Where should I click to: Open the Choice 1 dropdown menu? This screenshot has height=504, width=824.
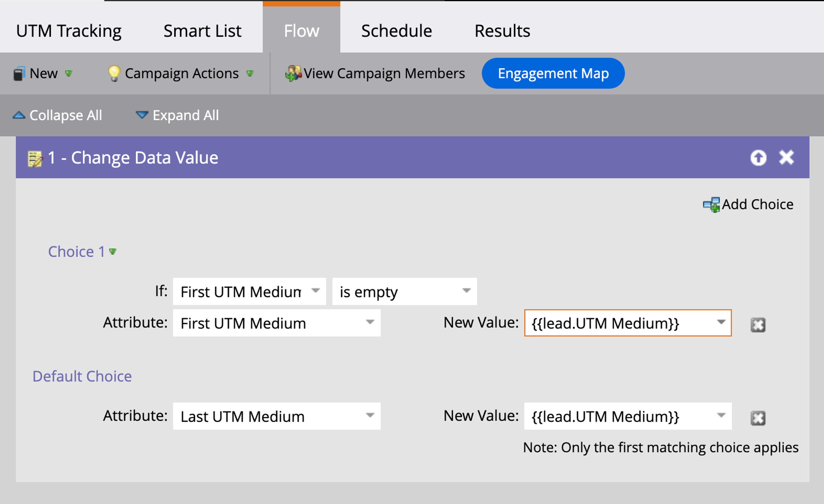pyautogui.click(x=113, y=251)
